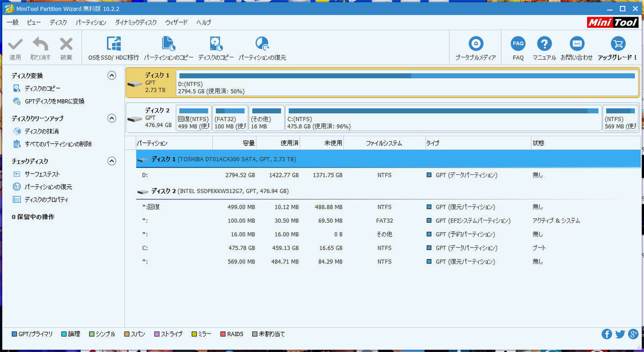644x352 pixels.
Task: Open the ヘルプ menu
Action: click(204, 23)
